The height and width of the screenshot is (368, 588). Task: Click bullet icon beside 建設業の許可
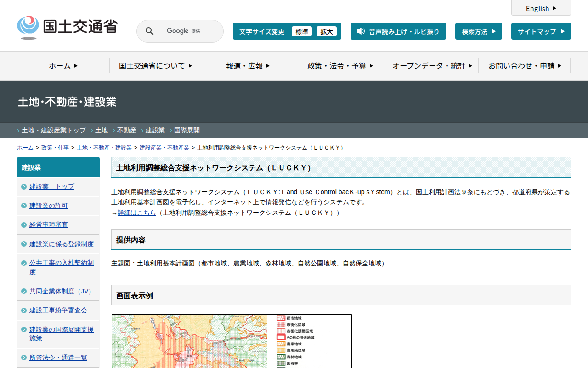click(x=24, y=206)
